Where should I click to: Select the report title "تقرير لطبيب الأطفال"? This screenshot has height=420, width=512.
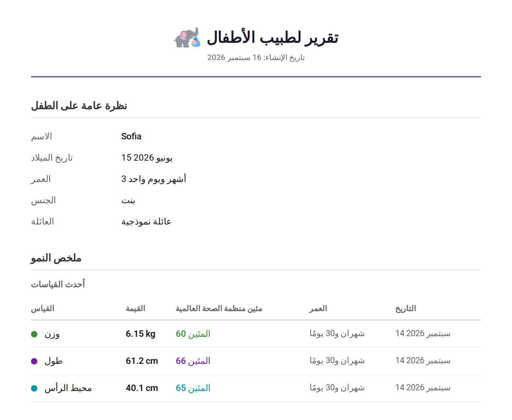(x=272, y=37)
